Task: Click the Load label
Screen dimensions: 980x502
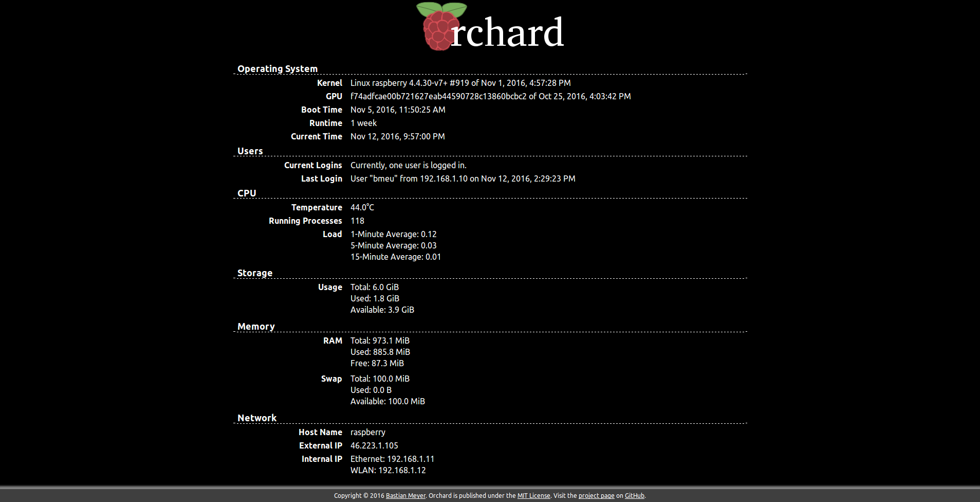Action: (x=332, y=234)
